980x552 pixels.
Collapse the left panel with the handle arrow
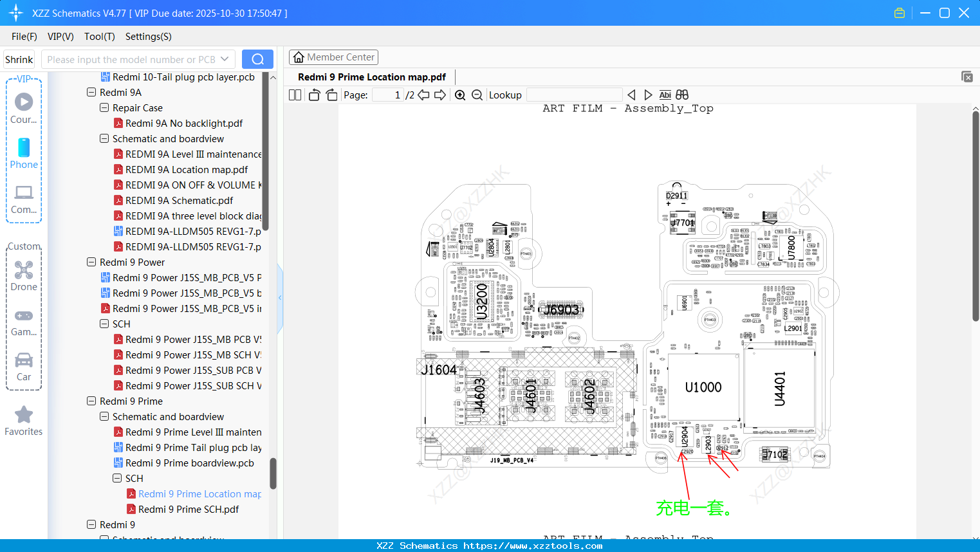(280, 298)
